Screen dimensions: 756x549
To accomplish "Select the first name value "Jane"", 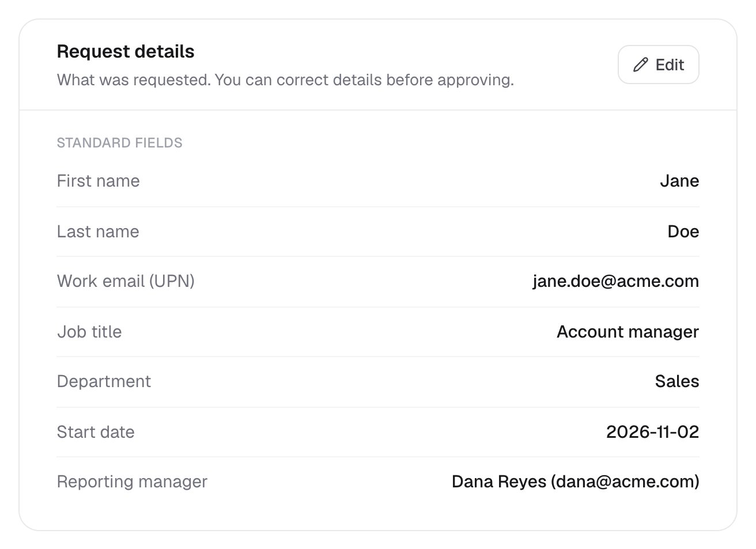I will tap(679, 181).
